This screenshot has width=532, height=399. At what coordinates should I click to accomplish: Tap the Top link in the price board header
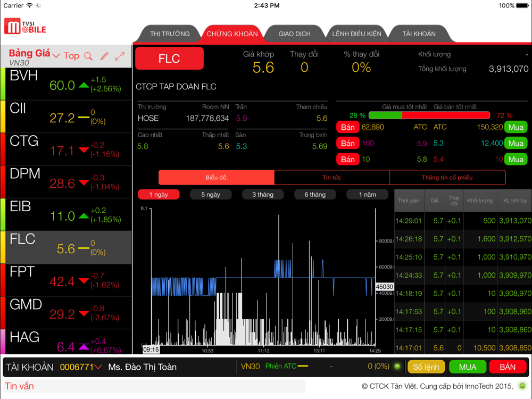(x=71, y=56)
